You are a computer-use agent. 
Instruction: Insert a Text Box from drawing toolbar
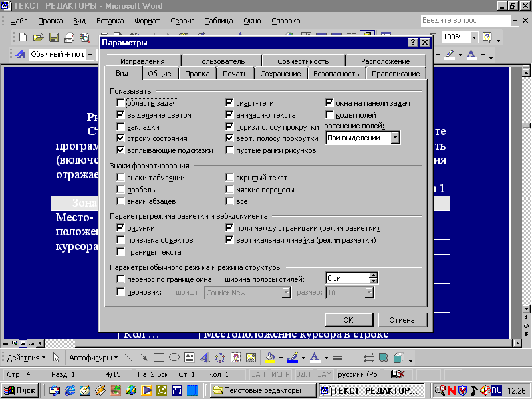[189, 358]
